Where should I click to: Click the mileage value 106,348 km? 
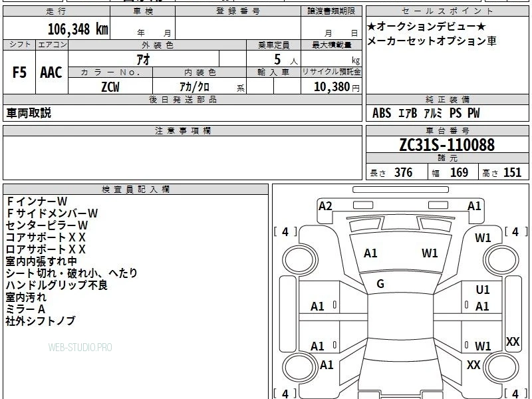coord(78,29)
